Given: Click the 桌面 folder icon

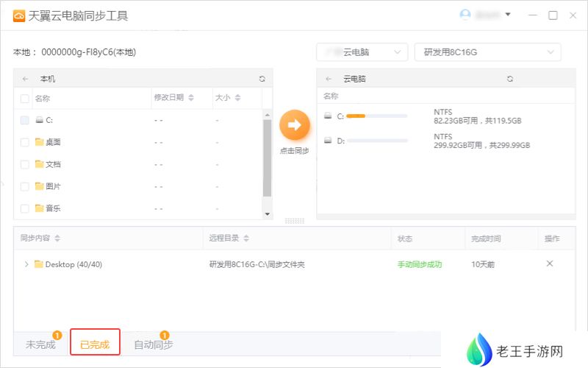Looking at the screenshot, I should (x=40, y=142).
